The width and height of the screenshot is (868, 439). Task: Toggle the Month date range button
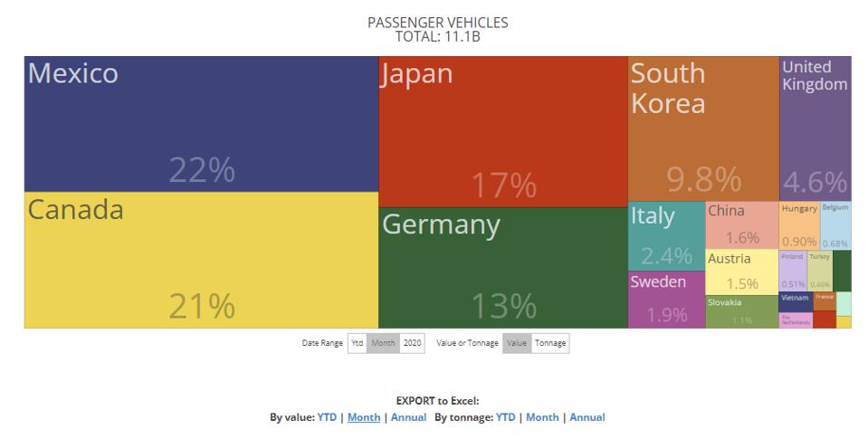tap(383, 343)
